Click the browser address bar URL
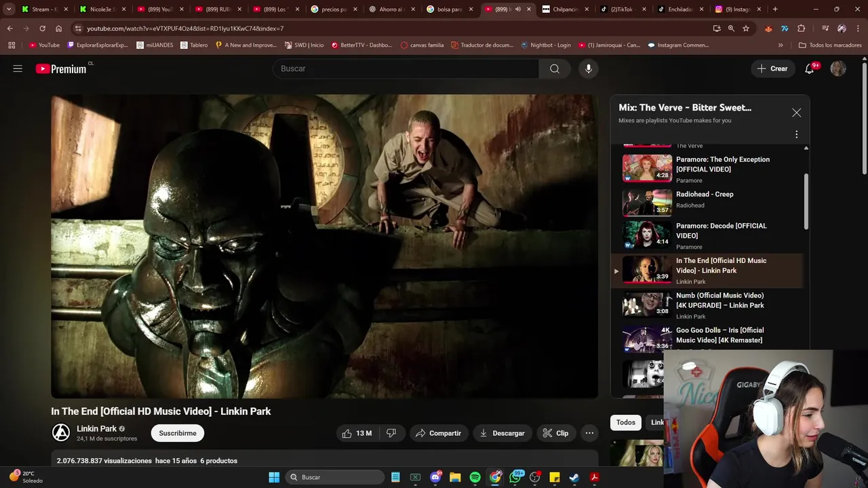Image resolution: width=868 pixels, height=488 pixels. click(185, 28)
